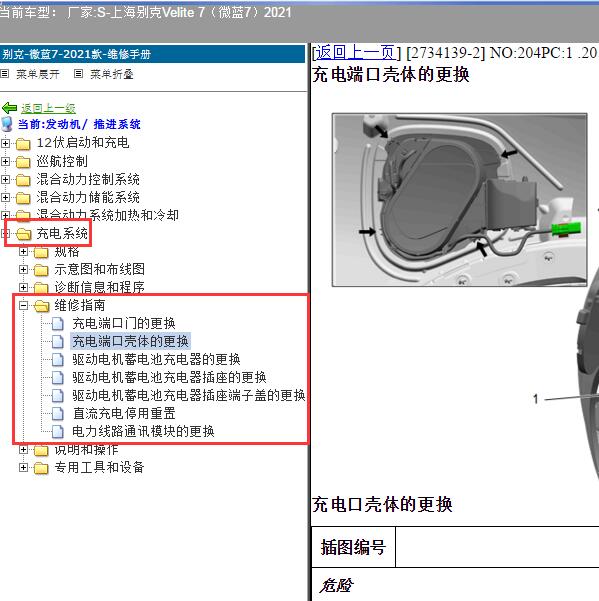Select the 混合动力系统加热和冷却 folder label

tap(108, 215)
